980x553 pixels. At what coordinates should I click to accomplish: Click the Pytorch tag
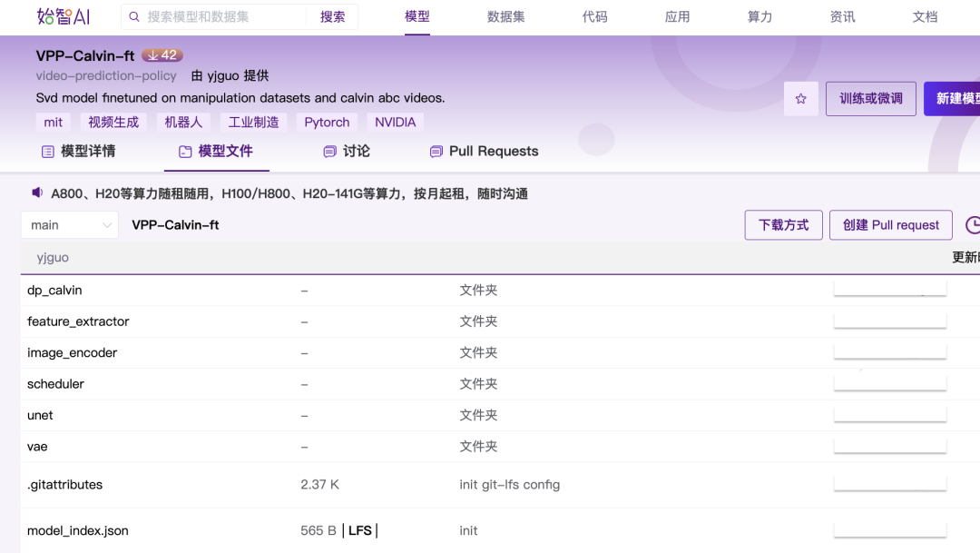pos(327,122)
